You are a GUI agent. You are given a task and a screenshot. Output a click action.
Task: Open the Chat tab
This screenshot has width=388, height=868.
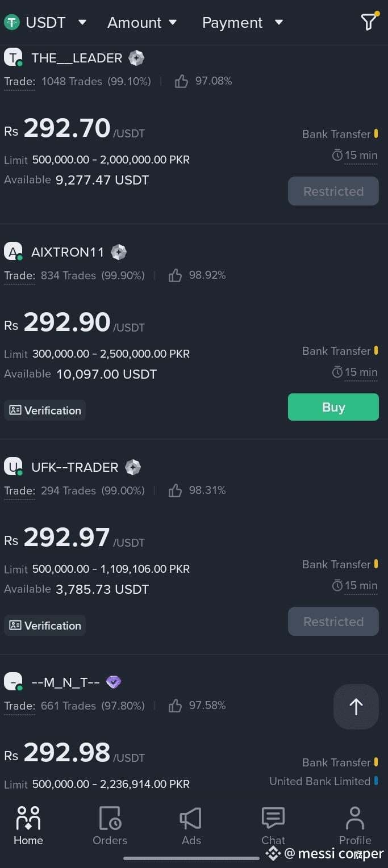point(273,826)
